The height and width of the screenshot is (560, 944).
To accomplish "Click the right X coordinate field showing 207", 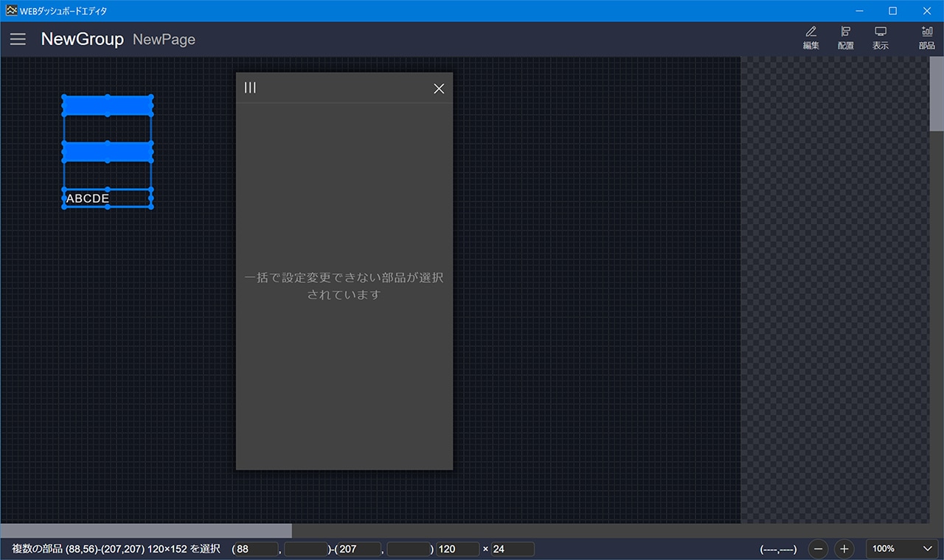I will click(x=359, y=549).
